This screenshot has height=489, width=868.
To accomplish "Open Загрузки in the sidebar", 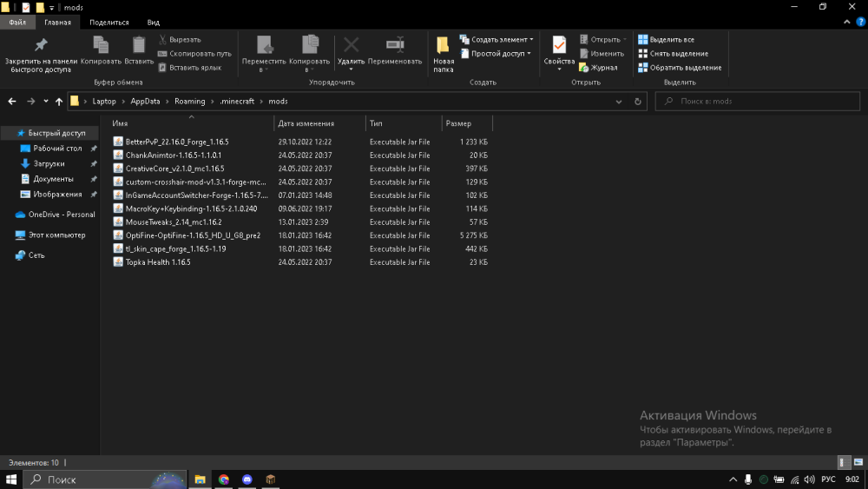I will (49, 164).
